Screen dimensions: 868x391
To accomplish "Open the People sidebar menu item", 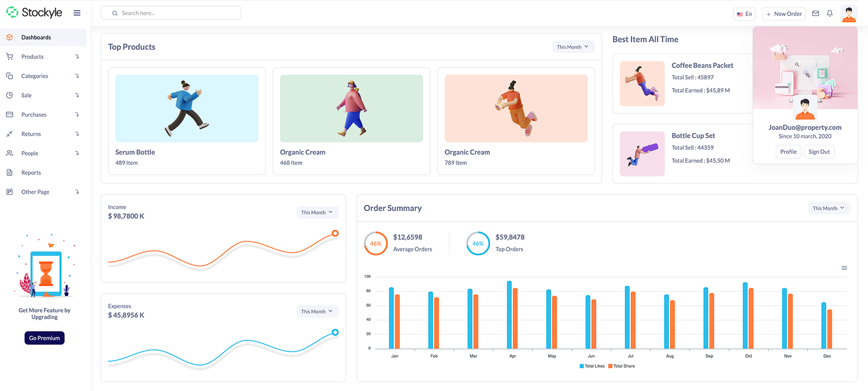I will pyautogui.click(x=30, y=153).
